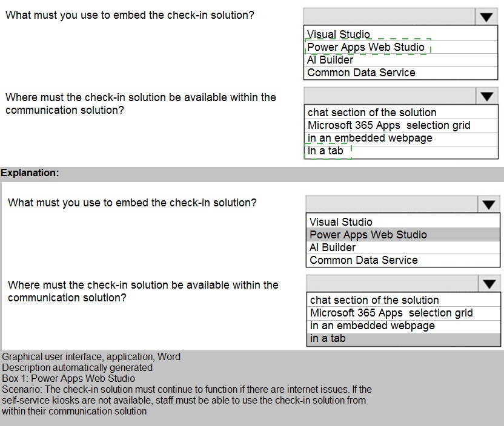Pick 'in an embedded webpage' under Explanation
This screenshot has height=426, width=504.
(x=372, y=326)
